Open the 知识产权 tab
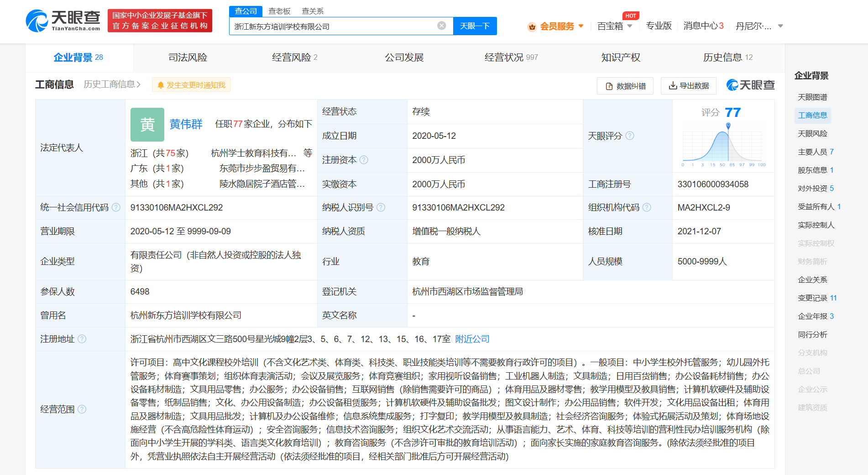The image size is (868, 475). pos(621,58)
